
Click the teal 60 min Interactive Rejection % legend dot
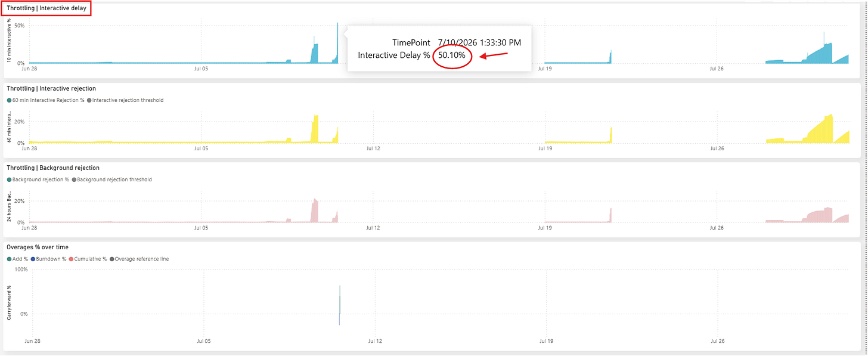pos(9,100)
